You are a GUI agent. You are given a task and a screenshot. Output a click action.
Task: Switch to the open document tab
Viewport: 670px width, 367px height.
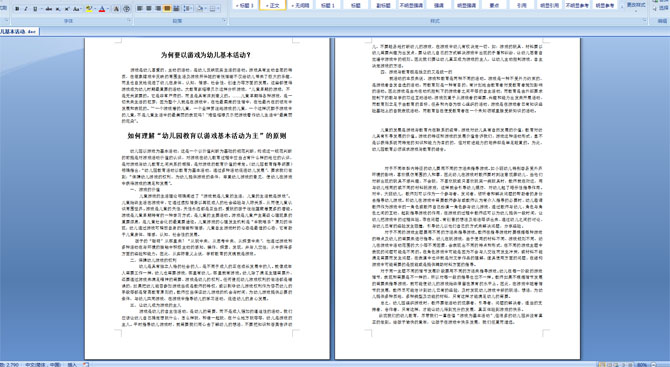[19, 32]
